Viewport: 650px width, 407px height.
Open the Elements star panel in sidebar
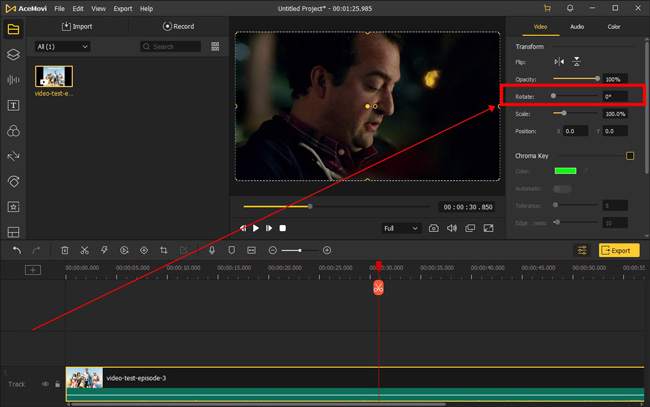(13, 207)
